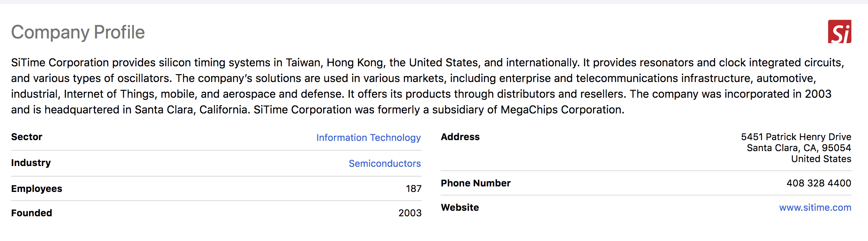This screenshot has width=868, height=241.
Task: Click United States in the address block
Action: tap(821, 159)
